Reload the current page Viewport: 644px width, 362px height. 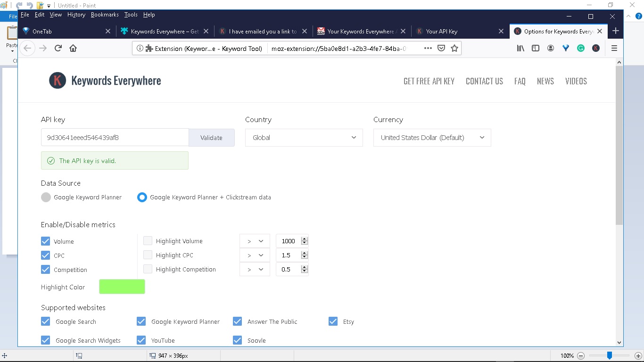tap(58, 48)
